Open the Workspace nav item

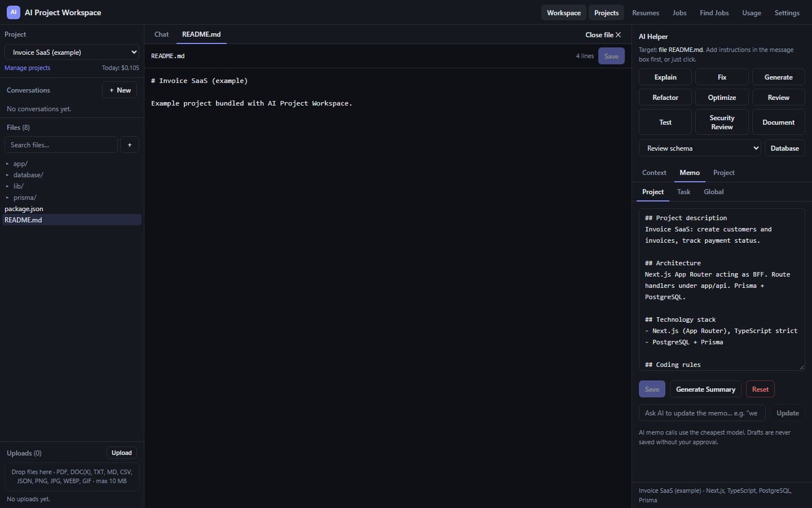point(563,13)
